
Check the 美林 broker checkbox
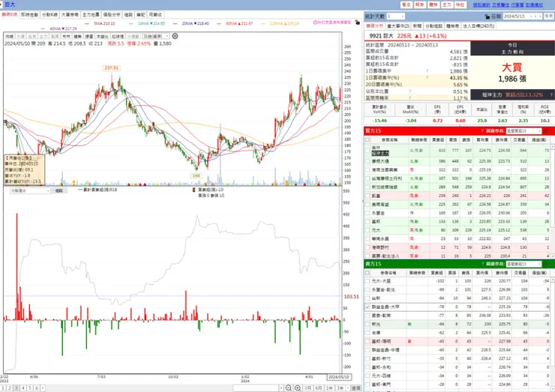click(x=367, y=151)
